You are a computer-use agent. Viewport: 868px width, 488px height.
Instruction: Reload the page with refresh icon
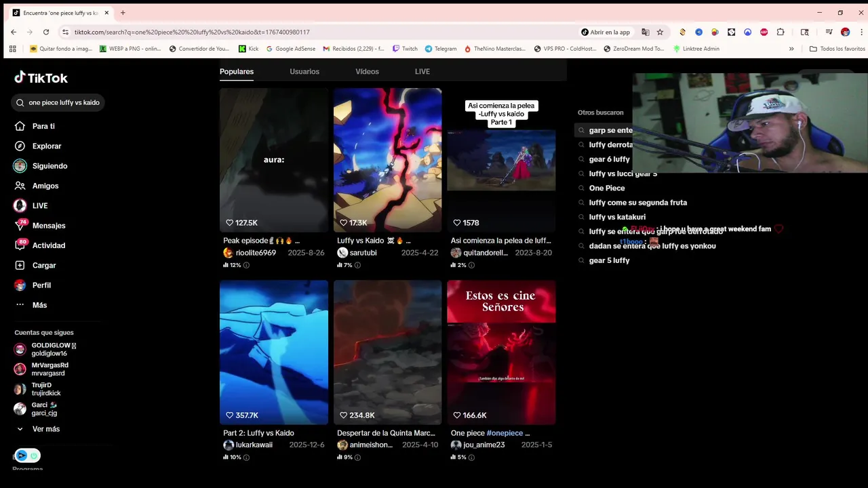(x=46, y=32)
